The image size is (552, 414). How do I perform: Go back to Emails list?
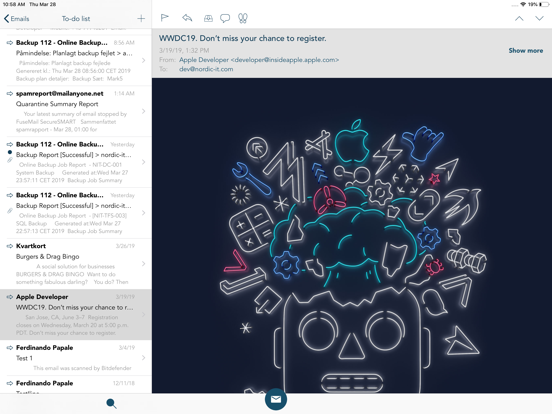coord(16,19)
